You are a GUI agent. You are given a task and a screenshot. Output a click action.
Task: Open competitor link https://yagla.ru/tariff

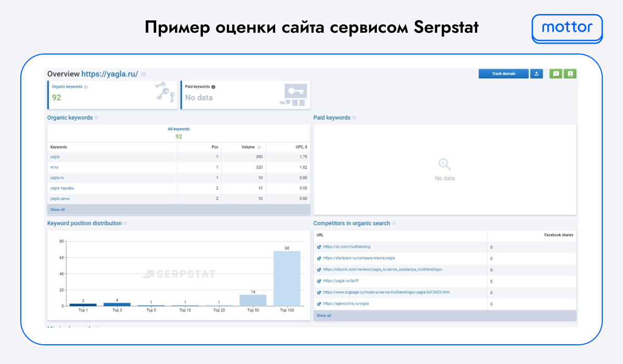point(341,281)
